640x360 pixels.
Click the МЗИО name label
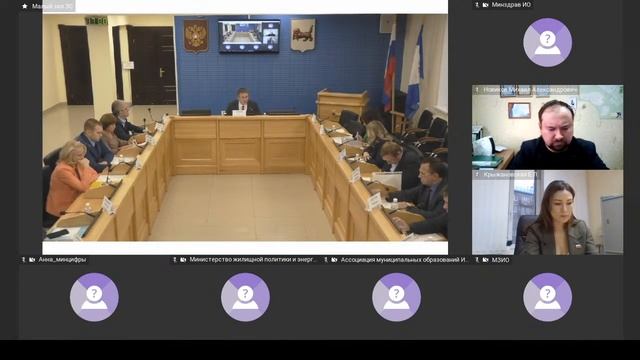coord(500,260)
